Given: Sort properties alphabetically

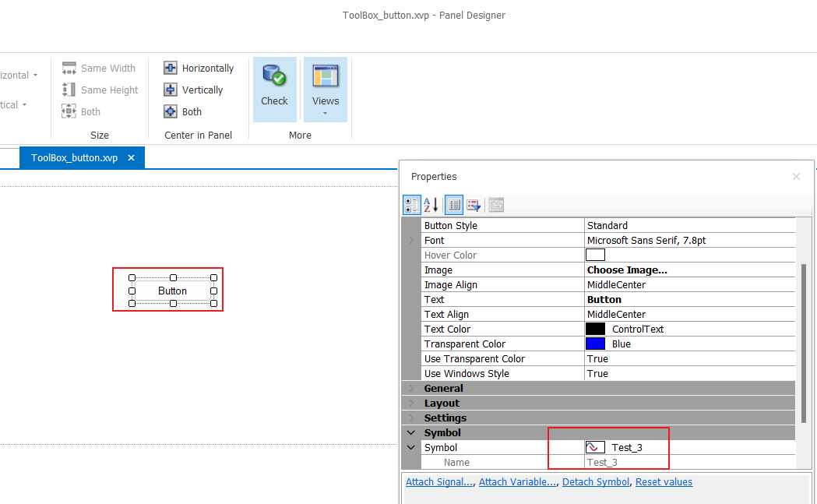Looking at the screenshot, I should coord(431,206).
